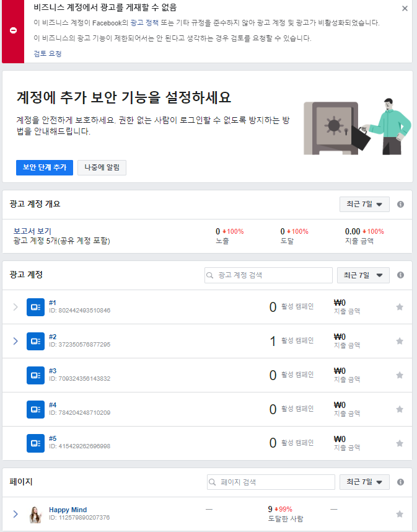Favorite ad account #1 with star

400,307
